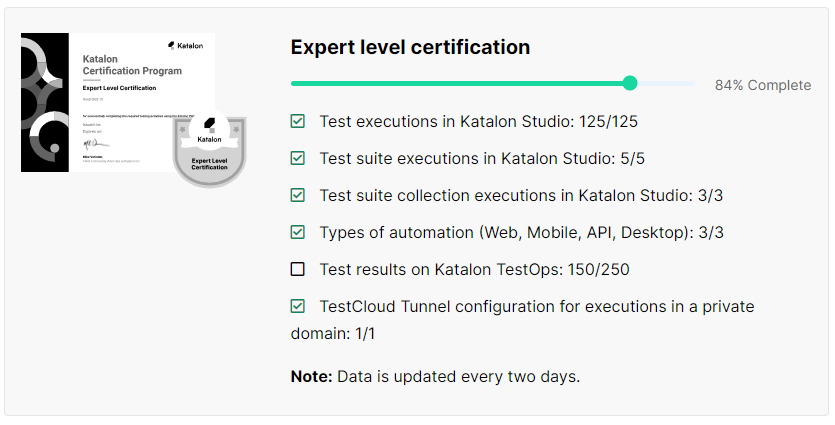Toggle the Test suite executions 5/5 checkbox
Screen dimensions: 835x425
[x=298, y=158]
